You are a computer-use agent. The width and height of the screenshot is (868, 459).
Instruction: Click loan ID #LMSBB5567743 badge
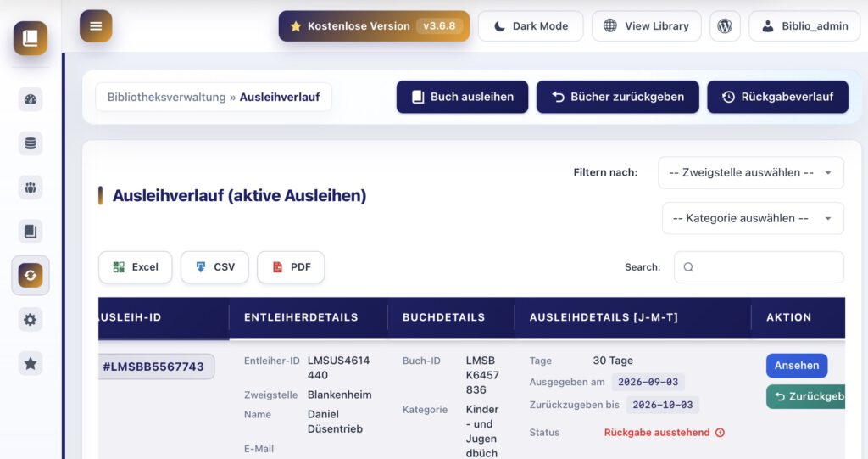pyautogui.click(x=157, y=367)
